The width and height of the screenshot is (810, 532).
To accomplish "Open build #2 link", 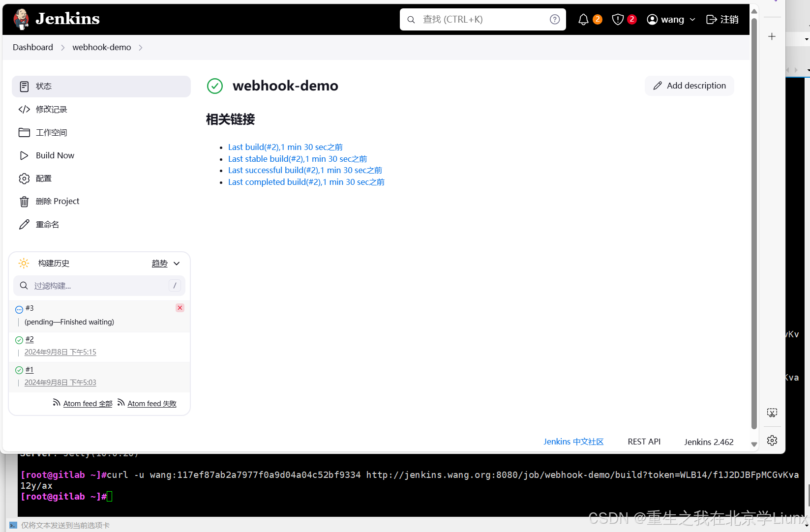I will click(x=30, y=339).
